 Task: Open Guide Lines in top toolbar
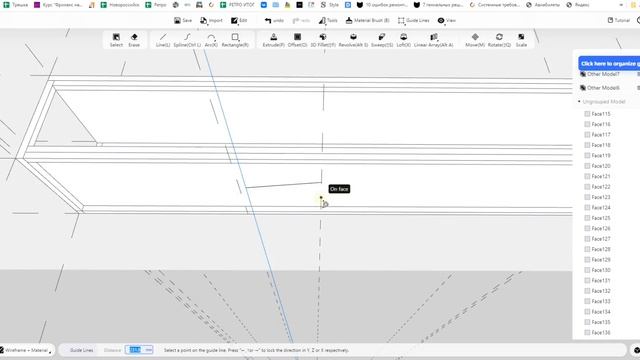tap(413, 20)
